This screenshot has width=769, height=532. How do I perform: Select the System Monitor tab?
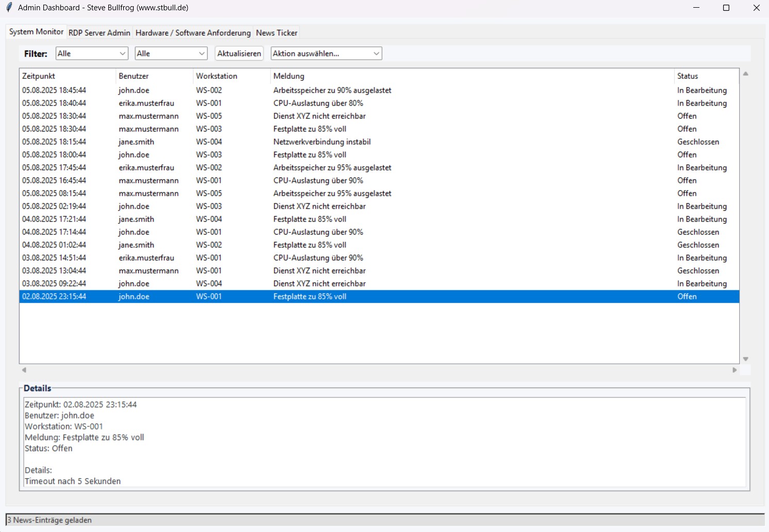tap(36, 31)
